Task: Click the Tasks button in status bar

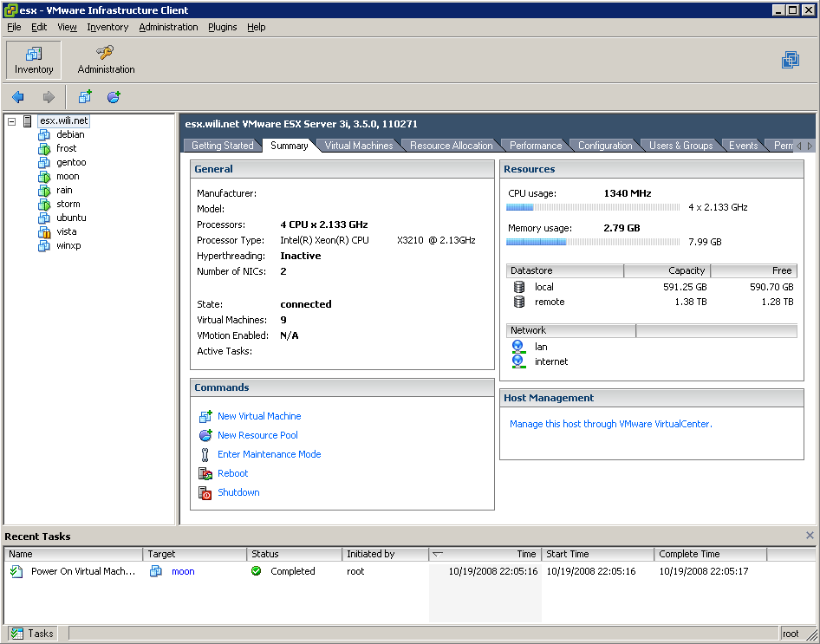Action: [x=32, y=634]
